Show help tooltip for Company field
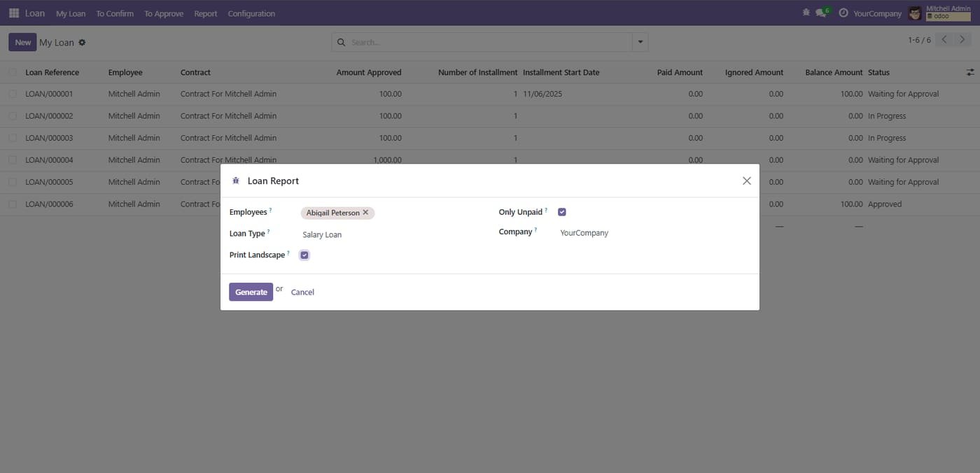980x473 pixels. pyautogui.click(x=535, y=230)
